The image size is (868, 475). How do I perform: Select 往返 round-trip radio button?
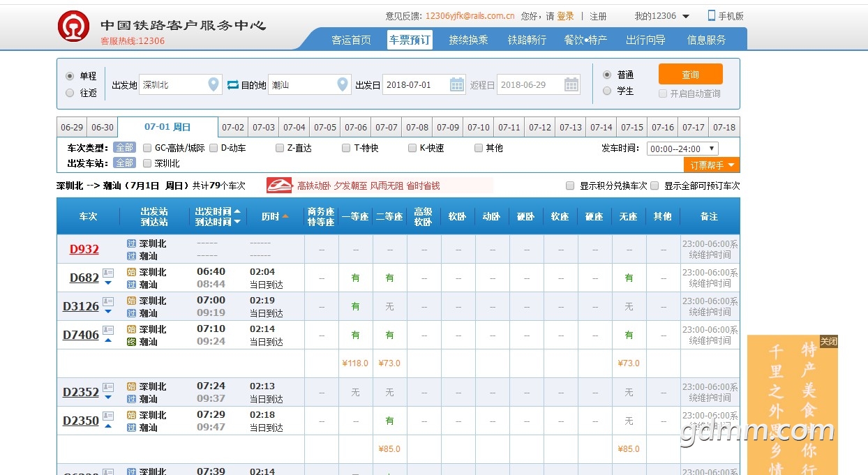[70, 93]
